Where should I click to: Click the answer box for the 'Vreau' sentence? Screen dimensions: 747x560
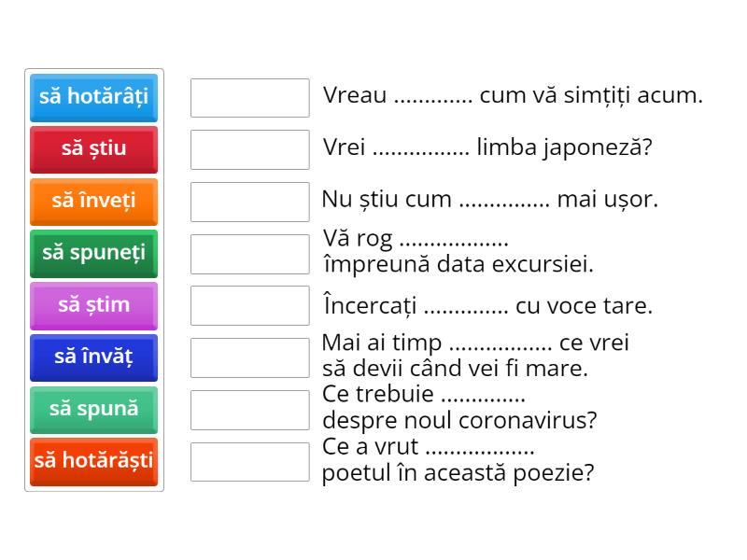click(248, 98)
